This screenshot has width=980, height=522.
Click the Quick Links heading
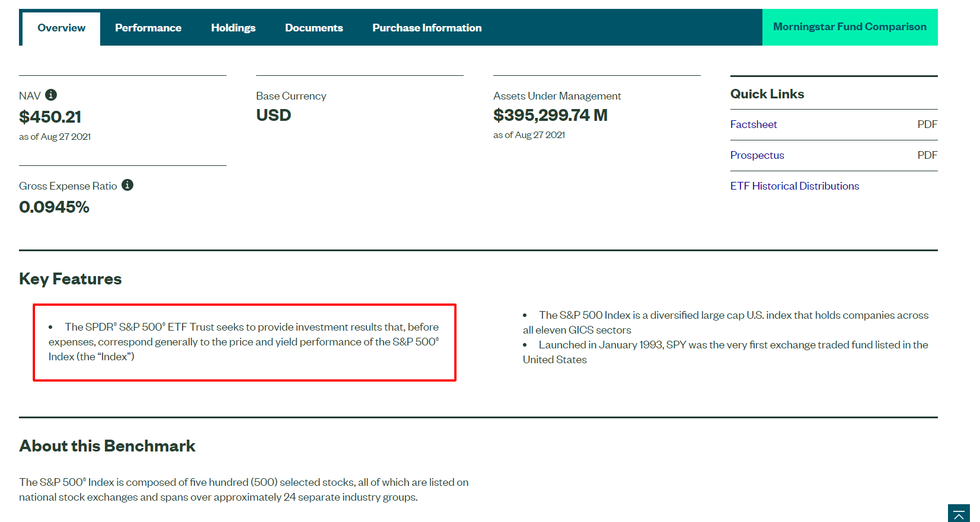[x=767, y=94]
